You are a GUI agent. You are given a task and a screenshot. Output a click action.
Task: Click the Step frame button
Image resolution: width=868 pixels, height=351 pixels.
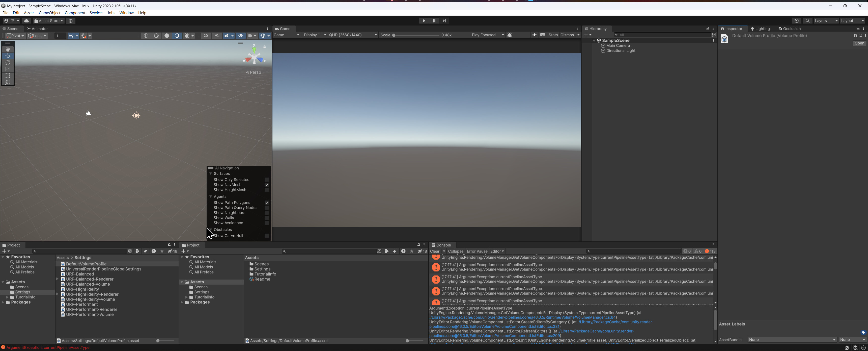click(x=444, y=21)
